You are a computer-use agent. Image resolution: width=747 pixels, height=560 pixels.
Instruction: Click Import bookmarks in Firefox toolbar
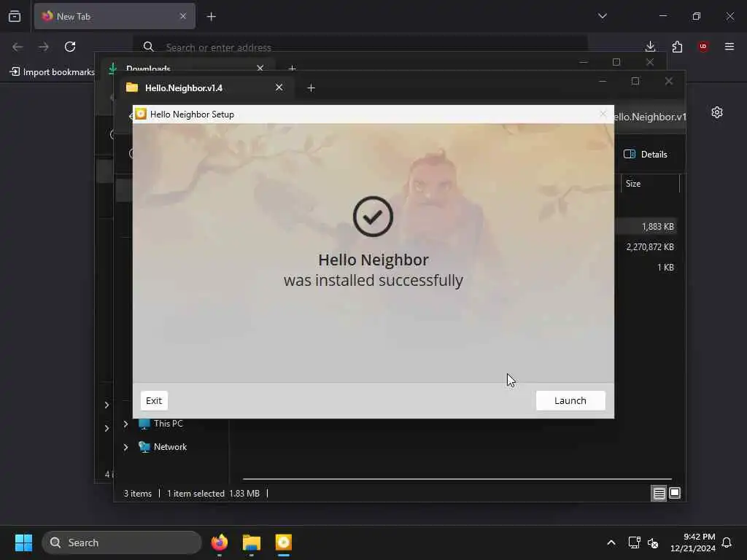pyautogui.click(x=53, y=72)
